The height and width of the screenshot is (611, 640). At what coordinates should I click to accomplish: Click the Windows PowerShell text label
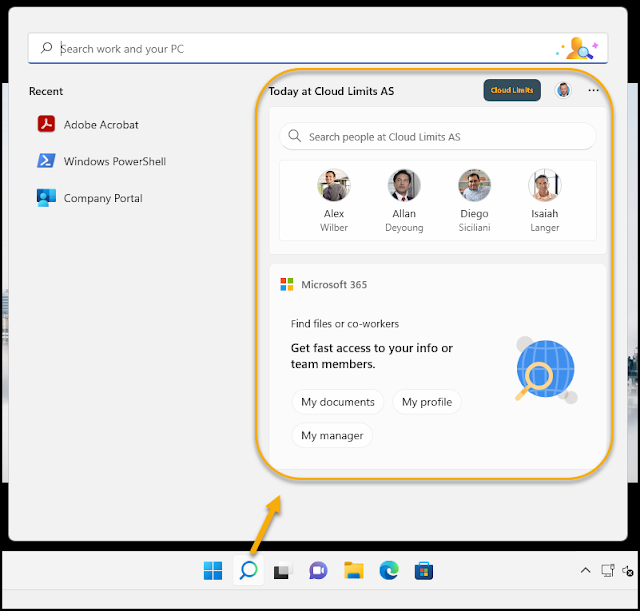pos(115,162)
